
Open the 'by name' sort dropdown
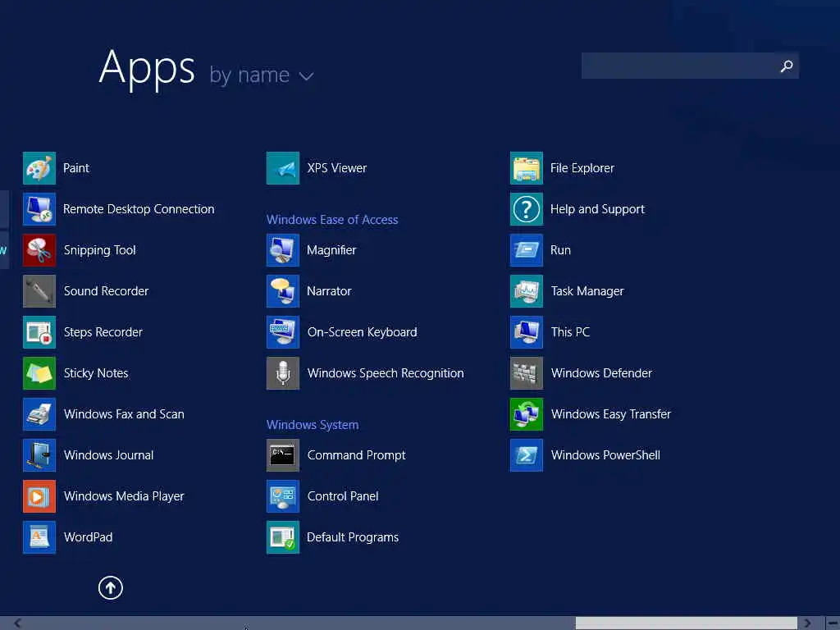(261, 75)
